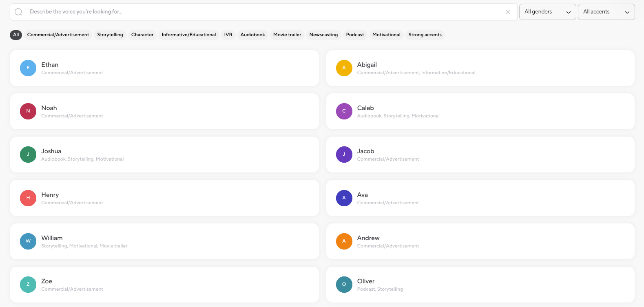Choose the Podcast filter chip
The width and height of the screenshot is (644, 307).
point(355,35)
